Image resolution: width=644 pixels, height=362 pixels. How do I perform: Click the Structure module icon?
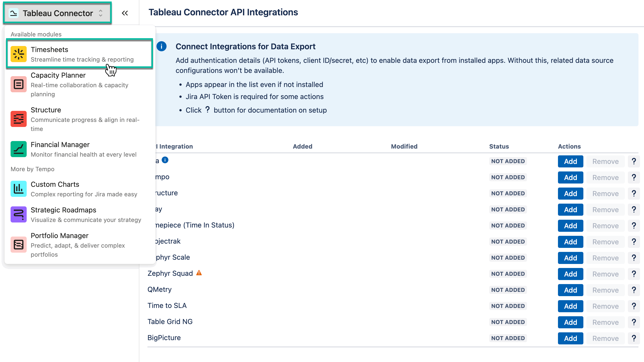point(18,119)
